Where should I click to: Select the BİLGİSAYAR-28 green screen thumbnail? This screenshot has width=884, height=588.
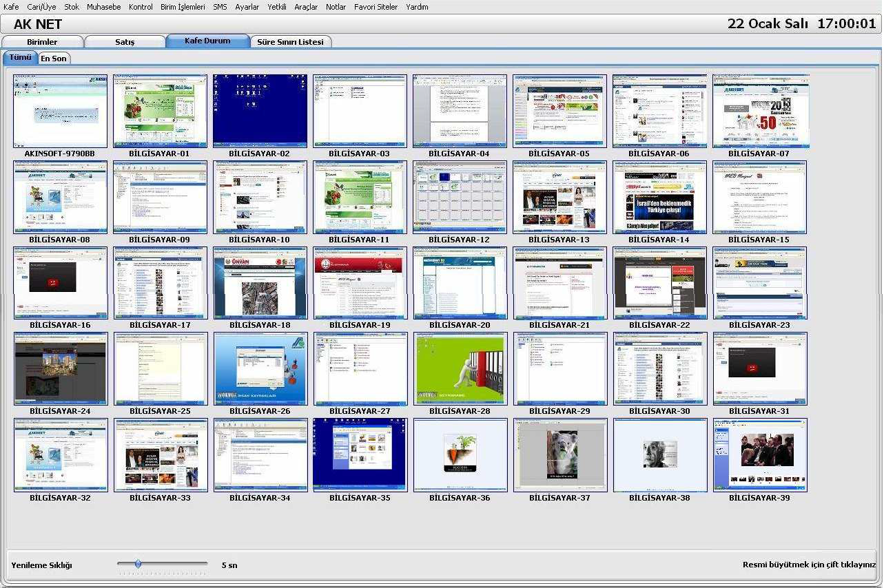pyautogui.click(x=460, y=368)
